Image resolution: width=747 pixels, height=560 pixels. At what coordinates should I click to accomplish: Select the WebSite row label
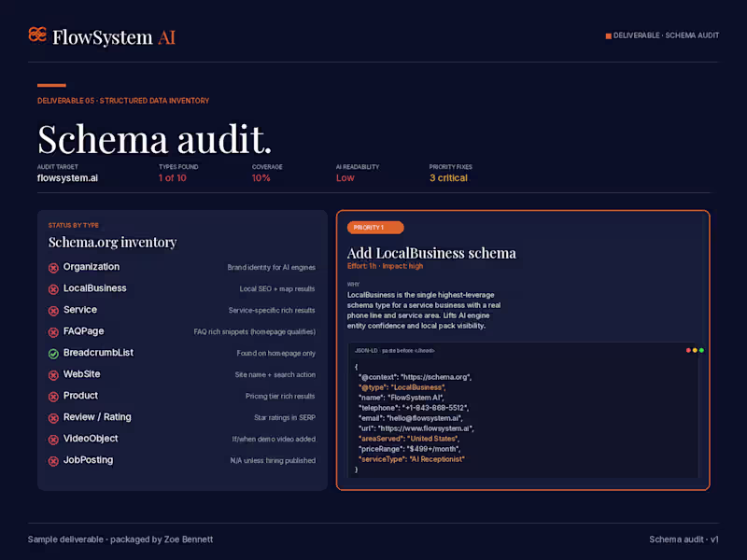[81, 374]
